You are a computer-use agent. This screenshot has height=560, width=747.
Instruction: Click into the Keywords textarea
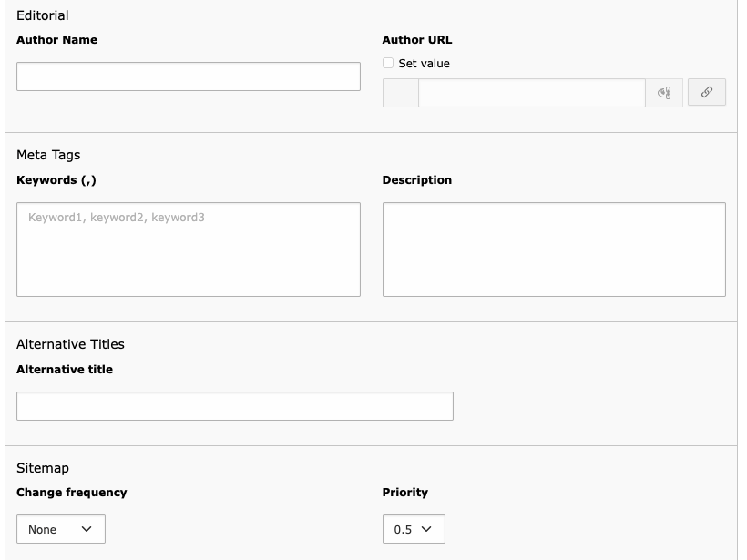pos(189,249)
